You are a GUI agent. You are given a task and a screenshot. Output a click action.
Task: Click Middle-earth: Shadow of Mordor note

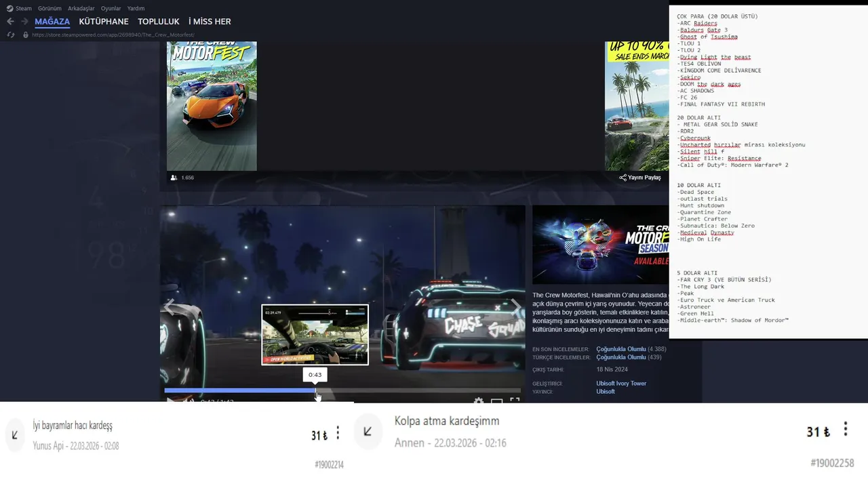pyautogui.click(x=732, y=320)
